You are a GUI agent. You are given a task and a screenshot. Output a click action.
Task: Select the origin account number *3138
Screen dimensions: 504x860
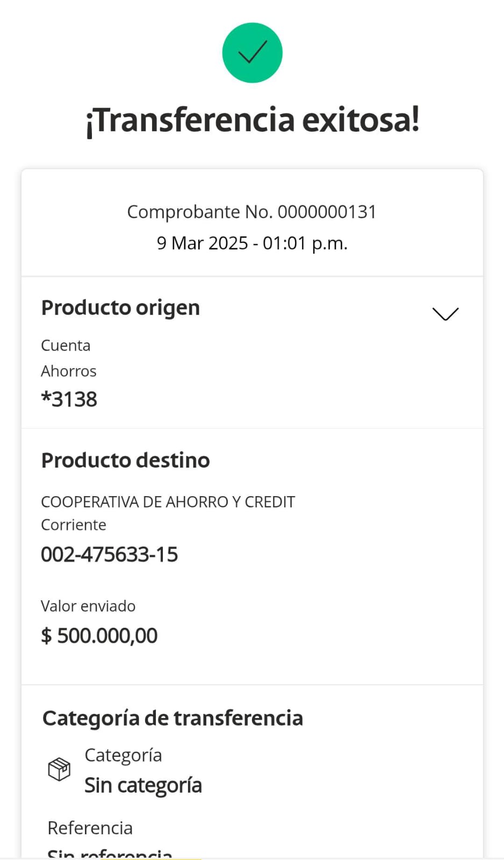69,399
